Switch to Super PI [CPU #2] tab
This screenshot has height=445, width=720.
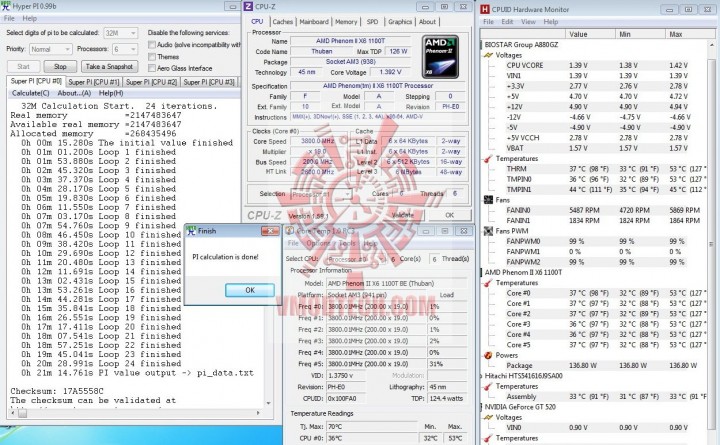click(x=152, y=82)
